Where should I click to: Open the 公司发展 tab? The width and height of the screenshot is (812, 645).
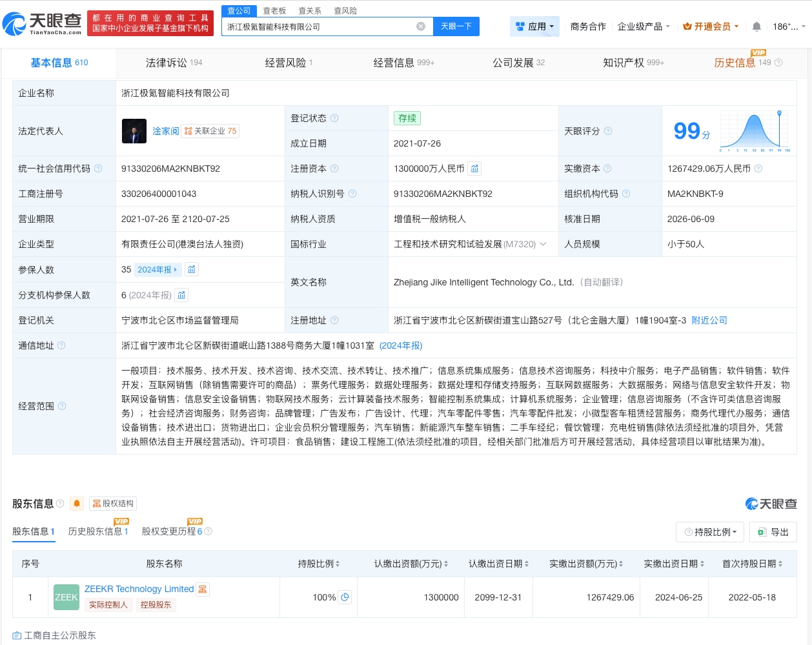[518, 63]
